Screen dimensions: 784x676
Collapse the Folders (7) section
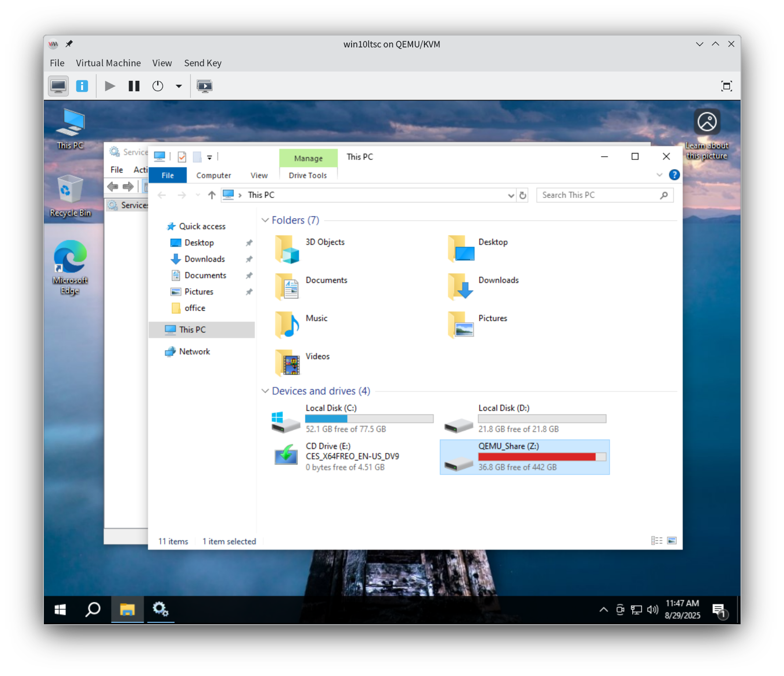click(x=265, y=220)
